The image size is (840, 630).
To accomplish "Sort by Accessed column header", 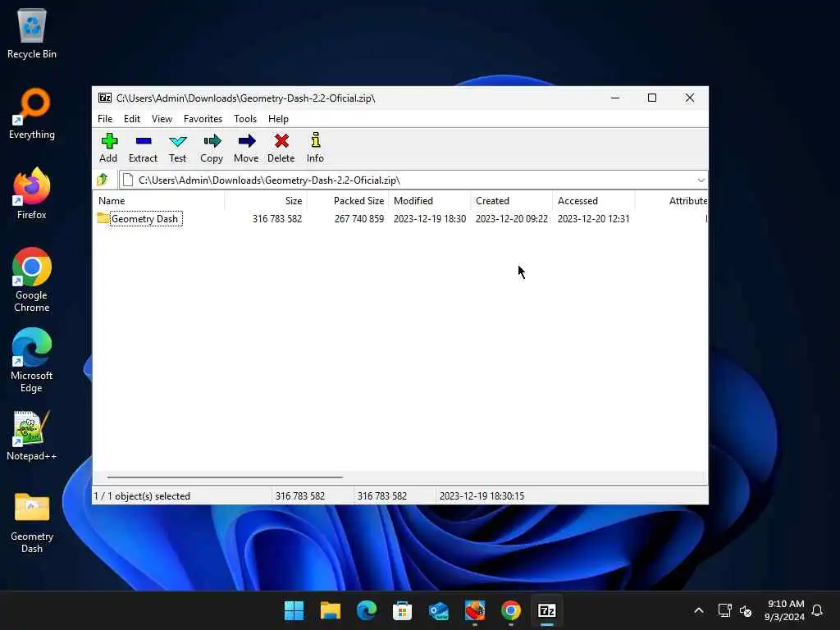I will tap(594, 201).
